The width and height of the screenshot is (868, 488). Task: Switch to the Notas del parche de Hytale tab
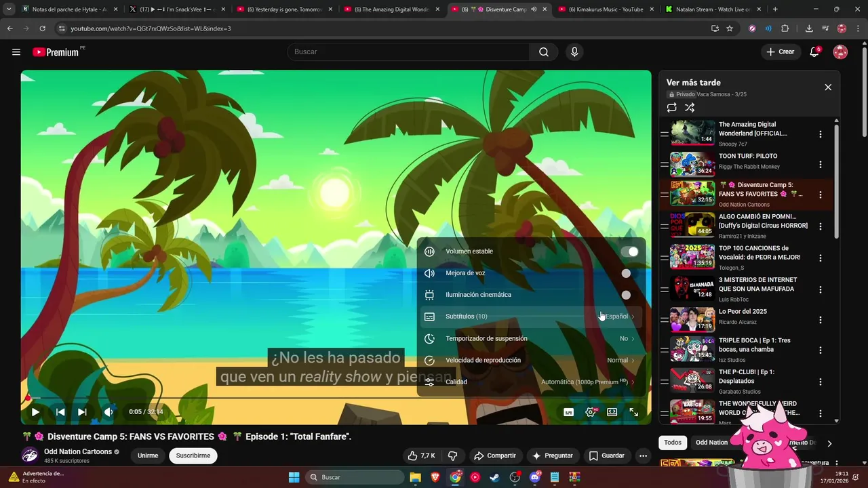(x=70, y=9)
